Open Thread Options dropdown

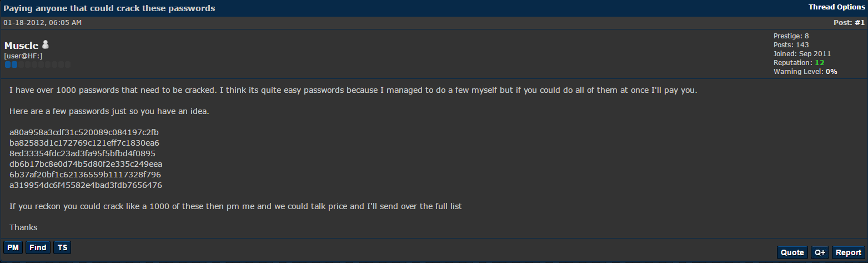(836, 7)
